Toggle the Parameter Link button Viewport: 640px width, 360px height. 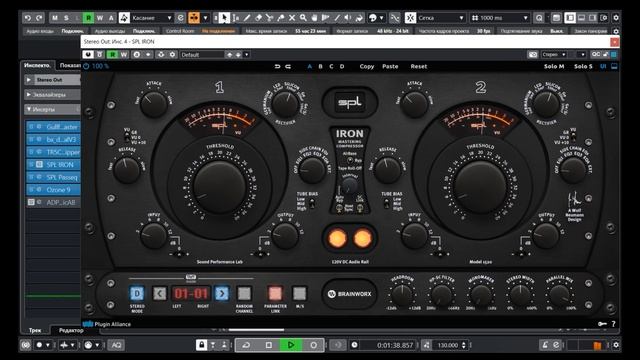point(275,293)
